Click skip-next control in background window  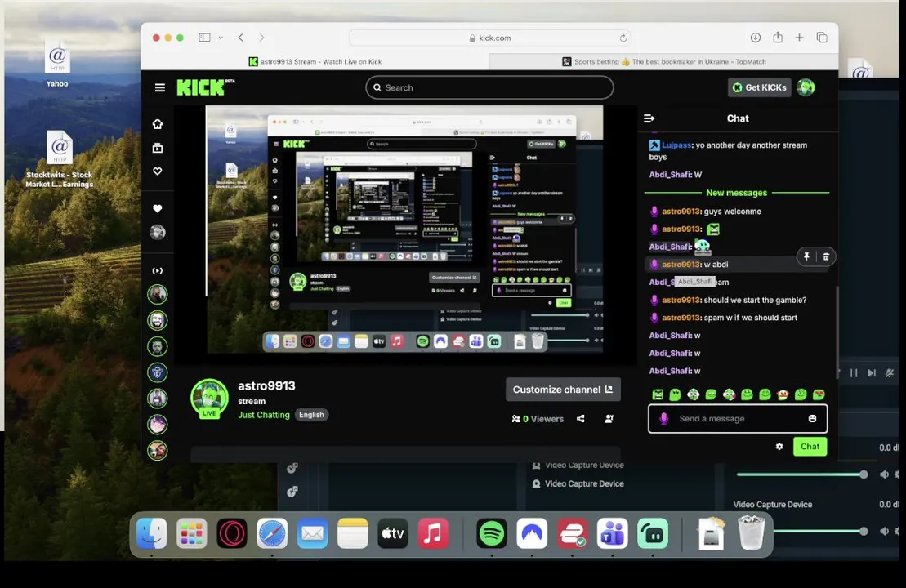pos(872,373)
